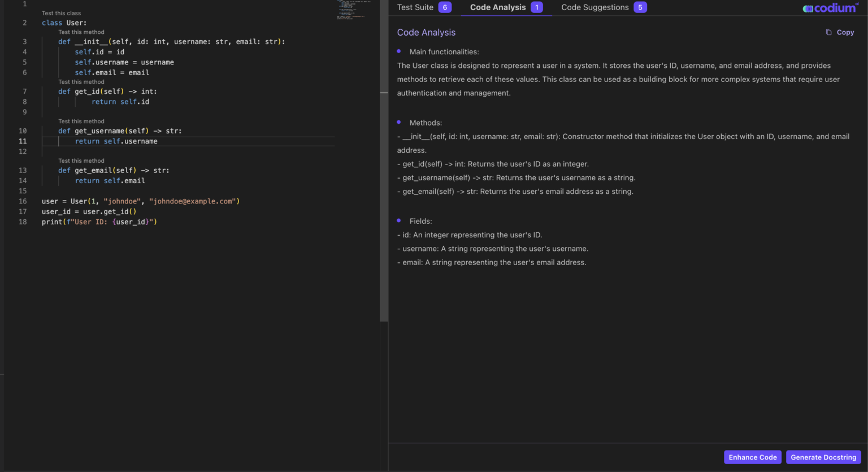Click the Codium logo

[830, 8]
